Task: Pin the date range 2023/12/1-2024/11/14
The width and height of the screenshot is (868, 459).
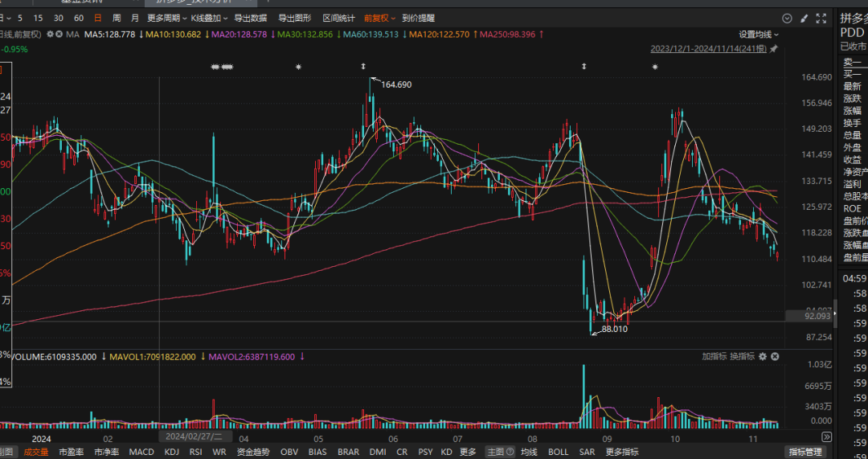Action: (774, 49)
